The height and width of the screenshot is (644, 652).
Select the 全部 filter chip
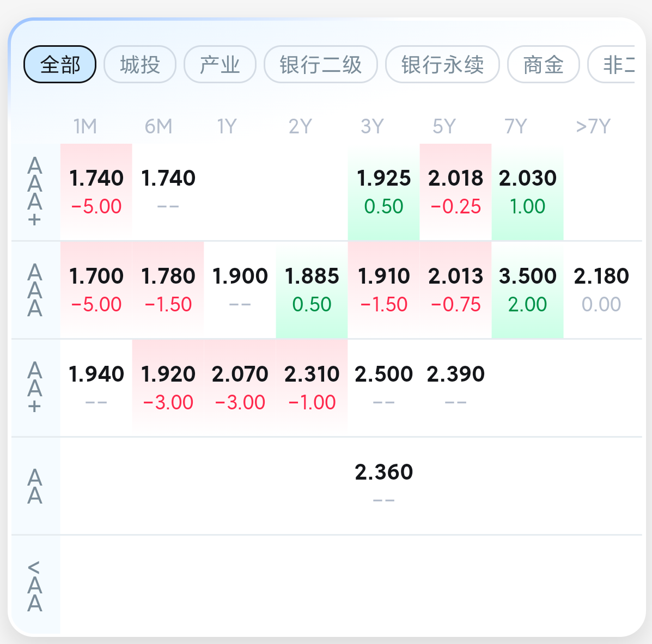pyautogui.click(x=60, y=64)
